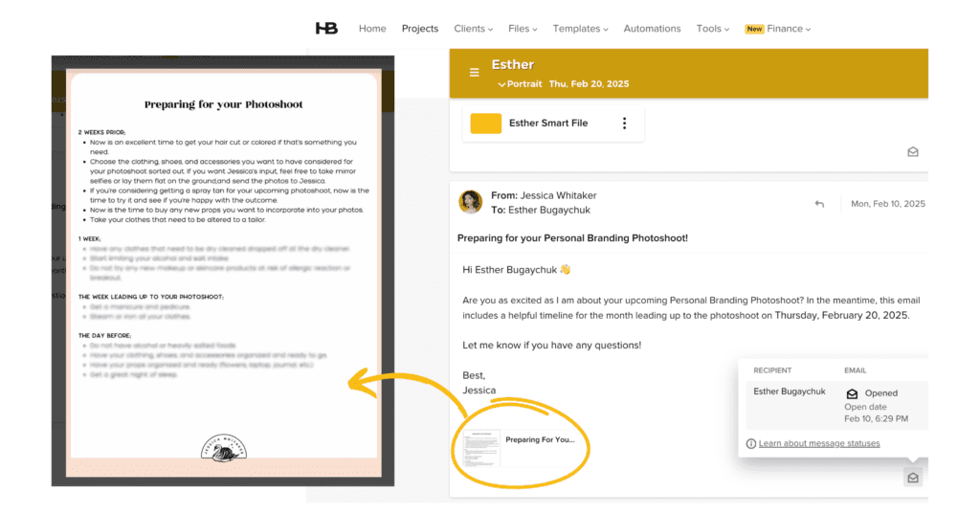Click the email subject Preparing for your Personal Branding Photoshoot

572,238
